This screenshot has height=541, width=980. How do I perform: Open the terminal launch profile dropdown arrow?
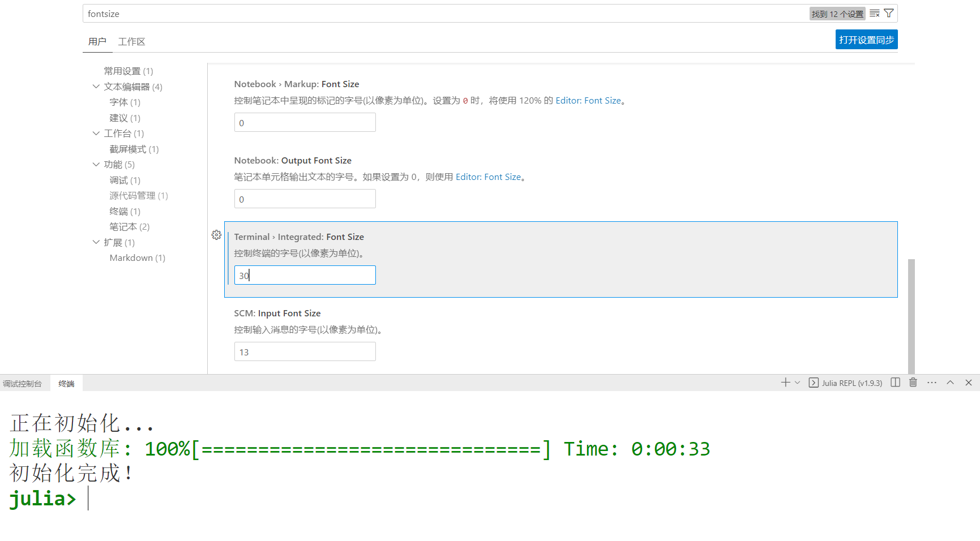tap(797, 383)
